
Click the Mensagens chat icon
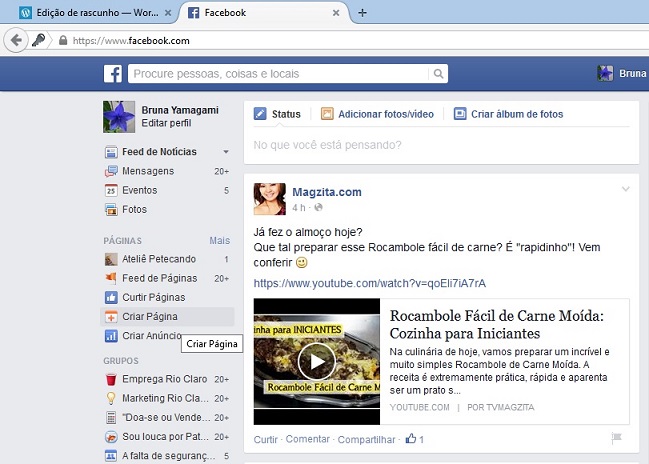[111, 171]
